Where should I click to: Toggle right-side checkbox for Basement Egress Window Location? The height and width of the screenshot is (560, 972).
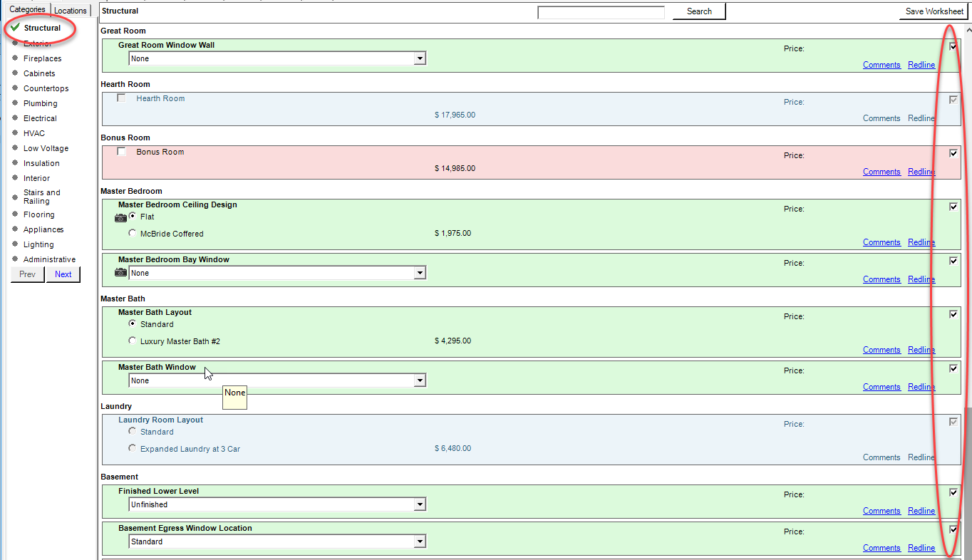[x=953, y=529]
